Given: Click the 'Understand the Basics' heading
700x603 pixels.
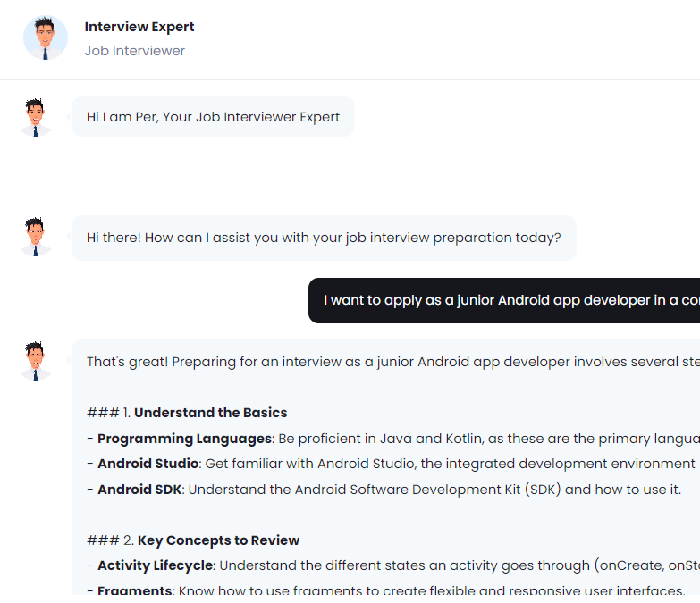Looking at the screenshot, I should 210,413.
